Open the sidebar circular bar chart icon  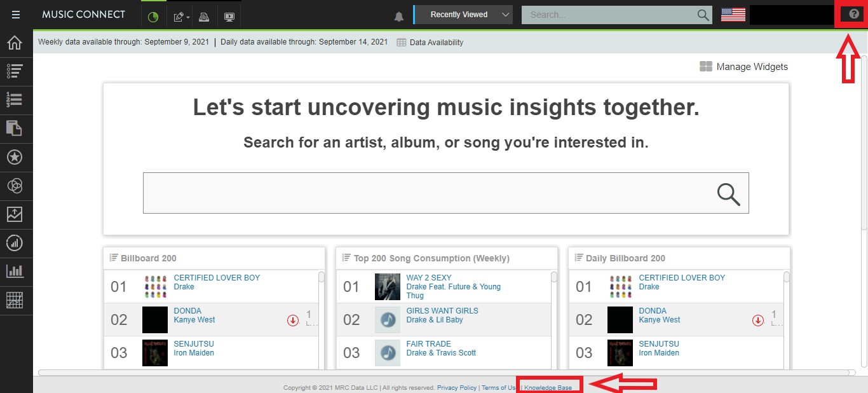tap(15, 243)
